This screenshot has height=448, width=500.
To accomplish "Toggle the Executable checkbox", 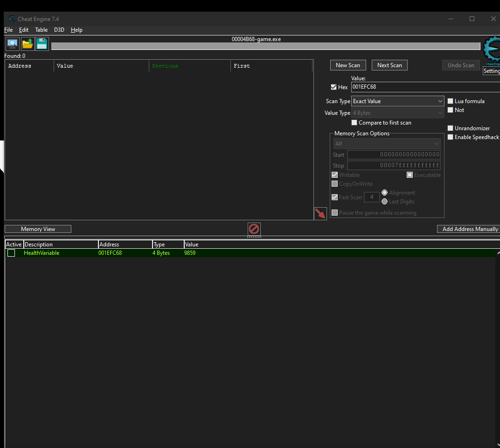I will pyautogui.click(x=410, y=175).
